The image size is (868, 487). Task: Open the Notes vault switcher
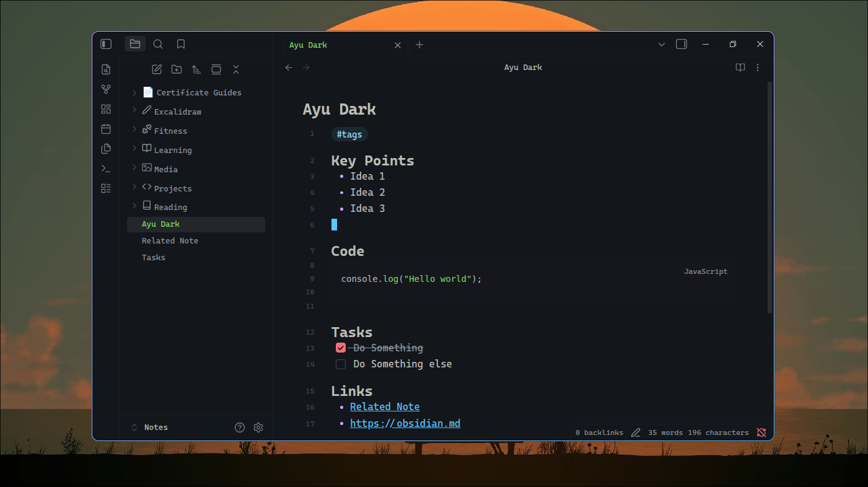(x=150, y=428)
